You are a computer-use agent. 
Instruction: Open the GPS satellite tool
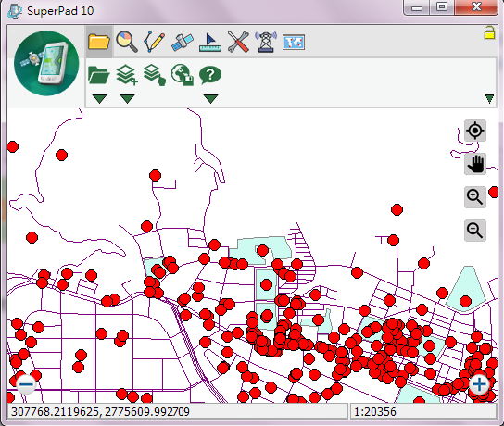(183, 42)
